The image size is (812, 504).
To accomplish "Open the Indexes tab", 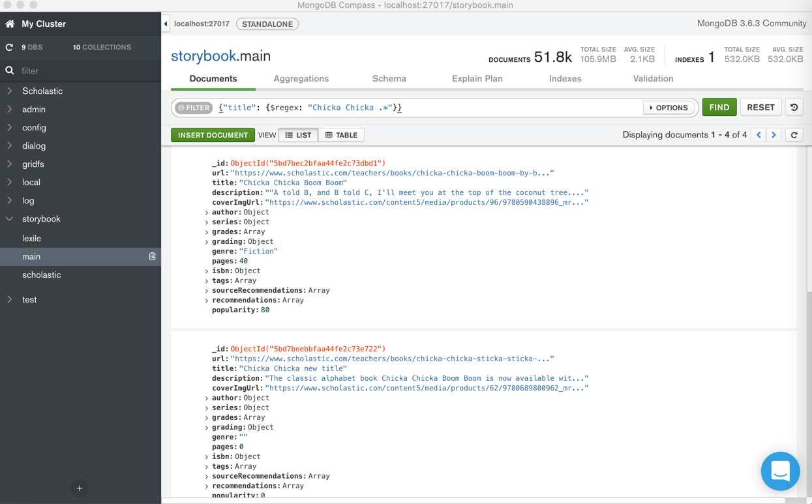I will [565, 79].
